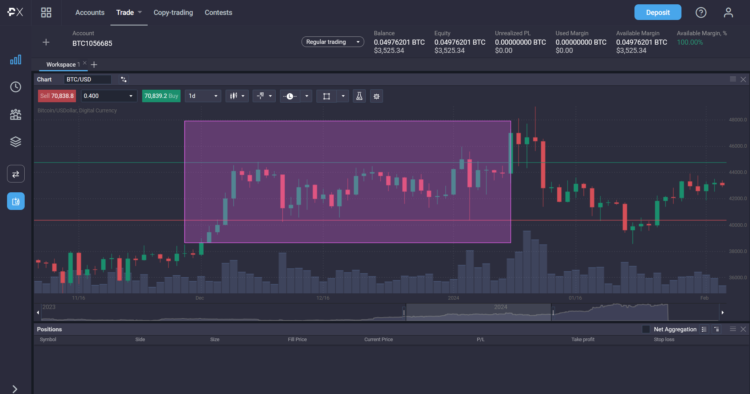Open the 1d timeframe dropdown
The image size is (750, 394).
[x=203, y=96]
